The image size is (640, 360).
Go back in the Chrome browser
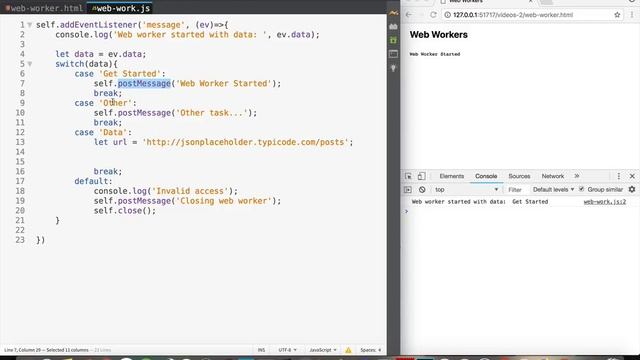point(409,15)
